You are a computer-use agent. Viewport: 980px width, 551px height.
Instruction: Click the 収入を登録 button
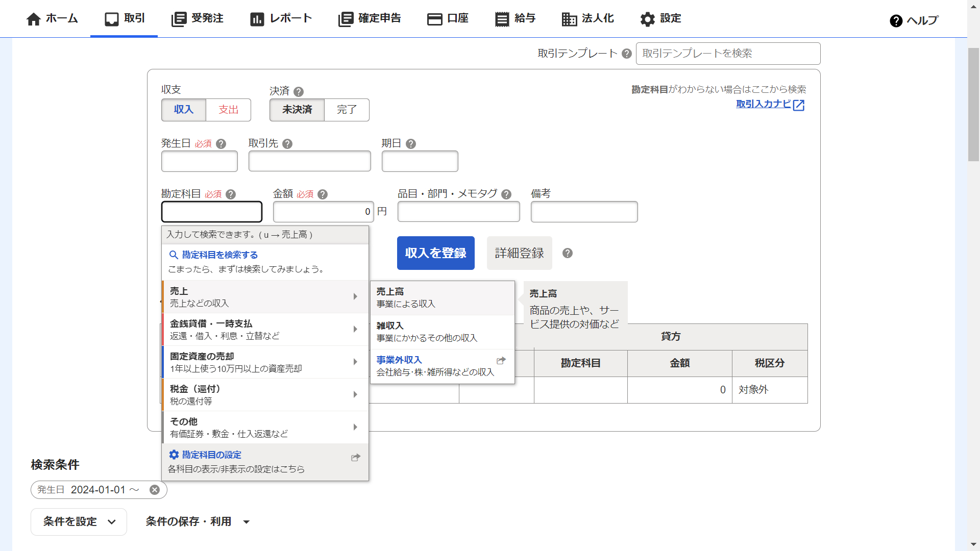tap(435, 253)
